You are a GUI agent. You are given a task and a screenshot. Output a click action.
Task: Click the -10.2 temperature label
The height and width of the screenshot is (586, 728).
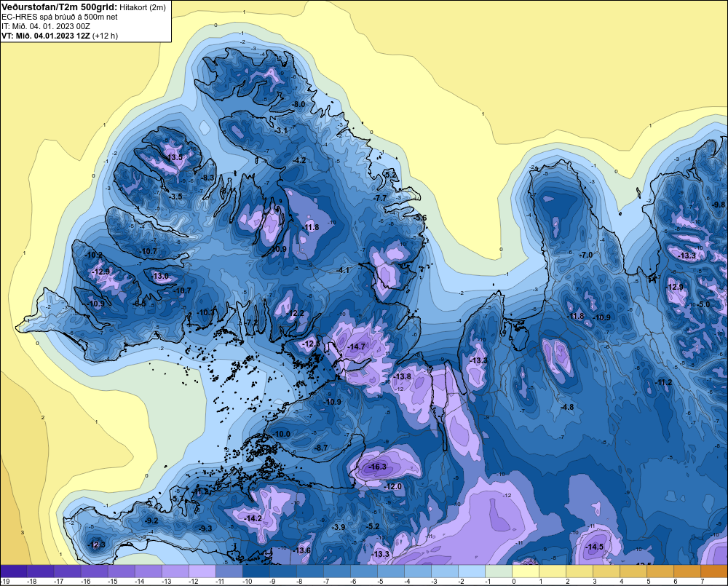pyautogui.click(x=94, y=255)
